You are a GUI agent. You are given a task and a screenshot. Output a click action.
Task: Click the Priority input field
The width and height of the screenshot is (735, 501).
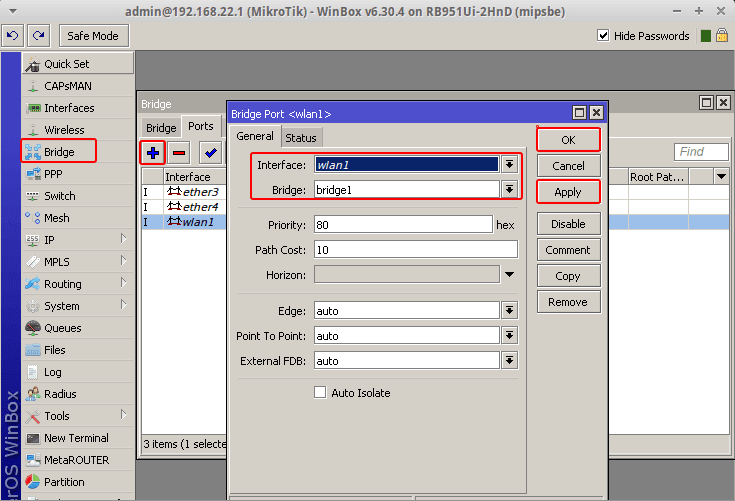[403, 224]
